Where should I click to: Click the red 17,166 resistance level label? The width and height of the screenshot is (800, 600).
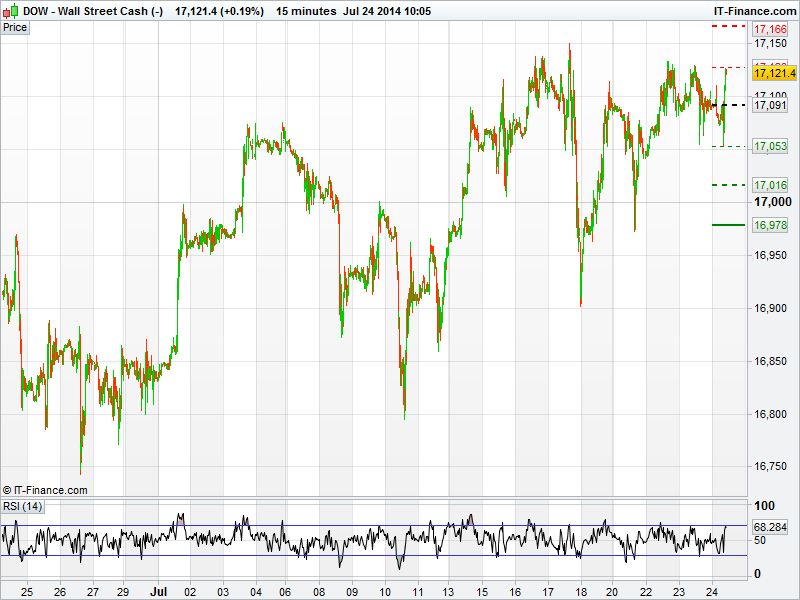coord(770,30)
